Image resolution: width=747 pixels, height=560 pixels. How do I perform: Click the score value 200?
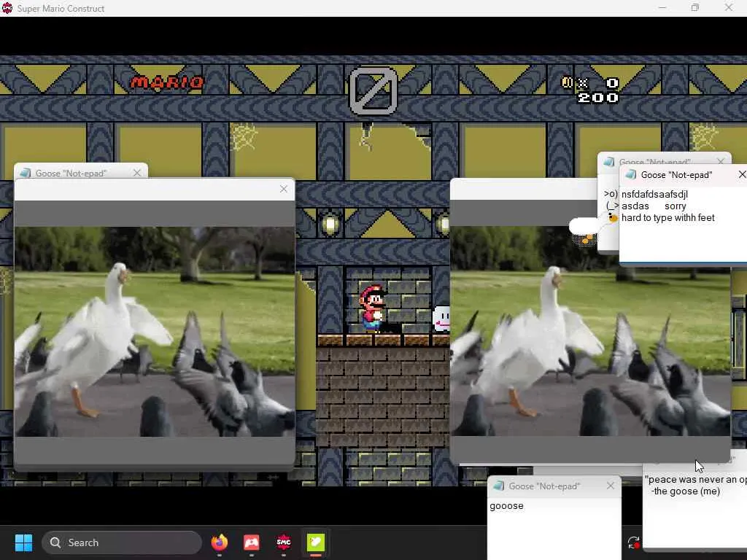tap(598, 98)
